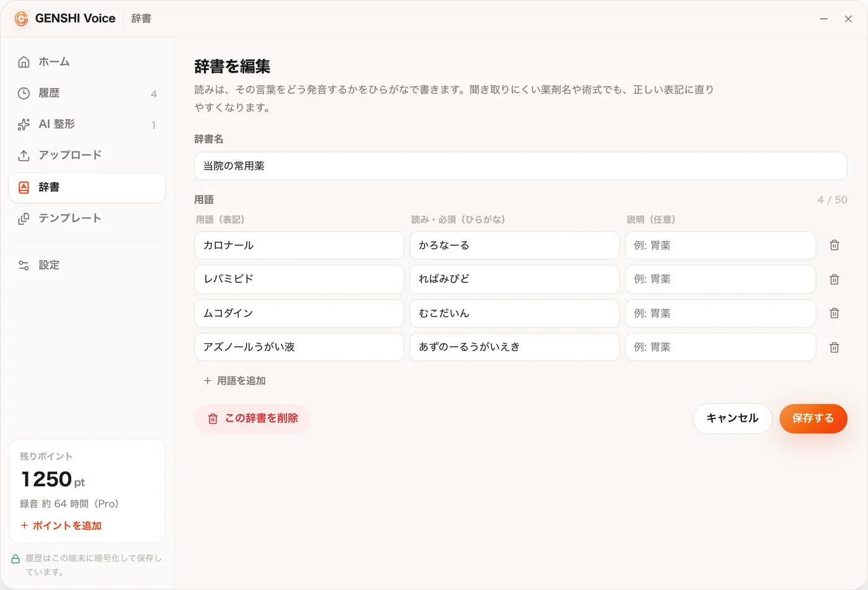Image resolution: width=868 pixels, height=590 pixels.
Task: Select the 辞書 sidebar item
Action: (87, 187)
